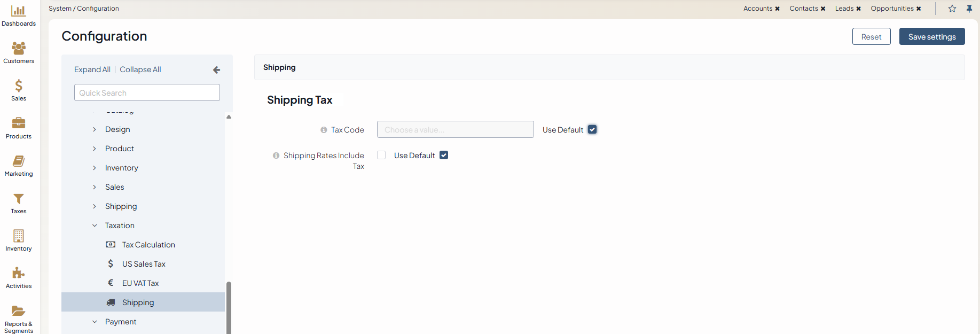Viewport: 980px width, 334px height.
Task: Click the Inventory tree label
Action: [x=122, y=168]
